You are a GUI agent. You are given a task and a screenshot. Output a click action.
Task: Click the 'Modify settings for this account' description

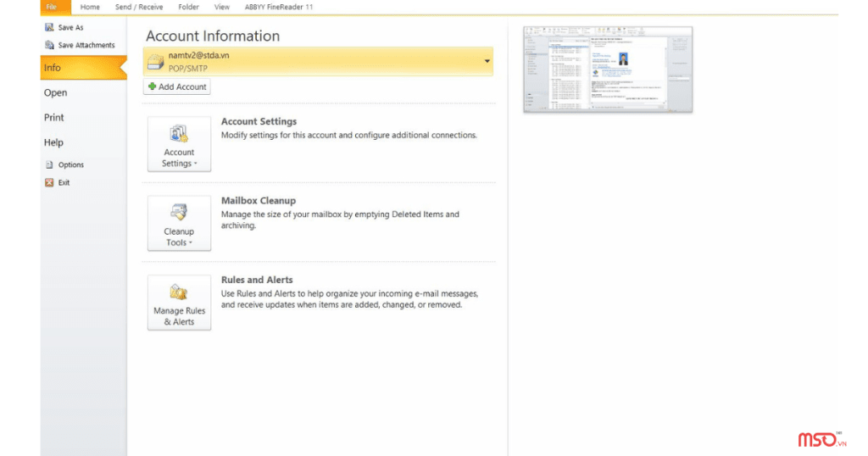pyautogui.click(x=348, y=135)
